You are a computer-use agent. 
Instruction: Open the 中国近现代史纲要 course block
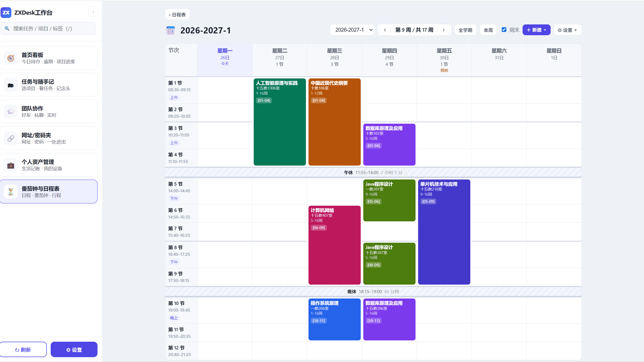[x=334, y=122]
